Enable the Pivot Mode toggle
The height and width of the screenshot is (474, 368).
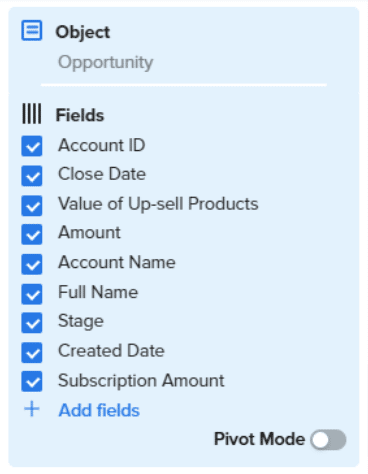point(328,440)
